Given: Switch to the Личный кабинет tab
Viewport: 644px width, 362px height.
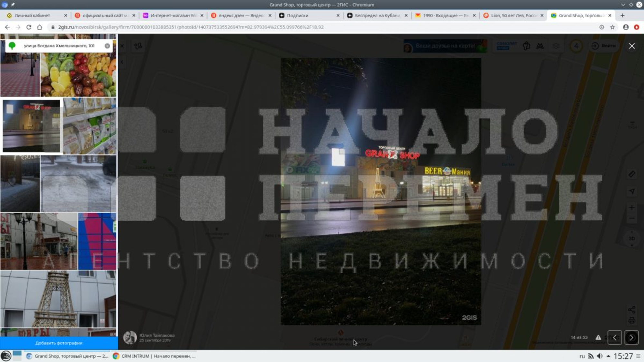Looking at the screenshot, I should [x=32, y=15].
